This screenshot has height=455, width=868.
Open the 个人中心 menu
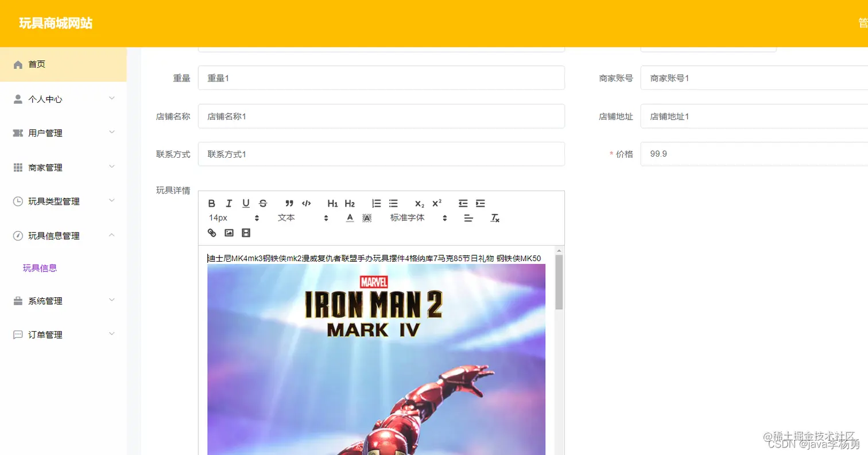click(x=63, y=99)
